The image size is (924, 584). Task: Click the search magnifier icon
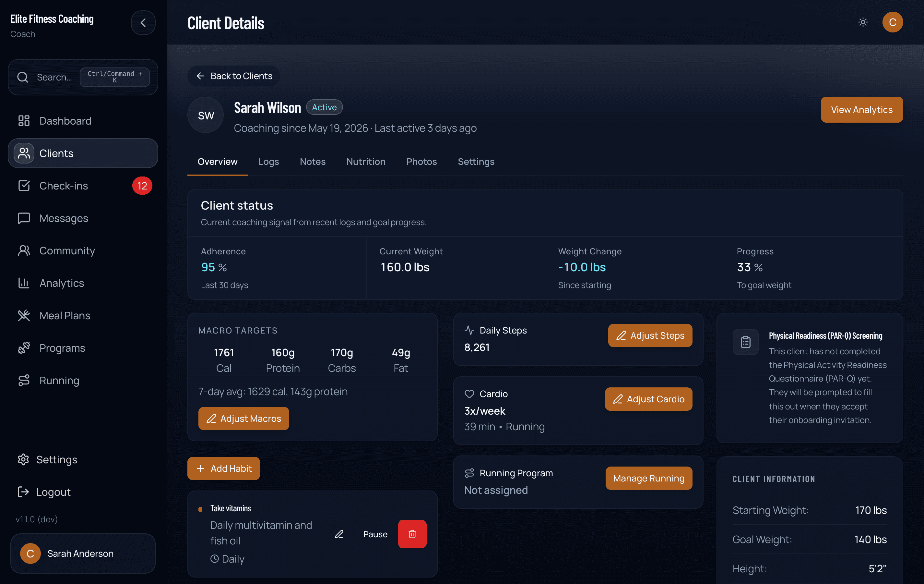[x=23, y=77]
